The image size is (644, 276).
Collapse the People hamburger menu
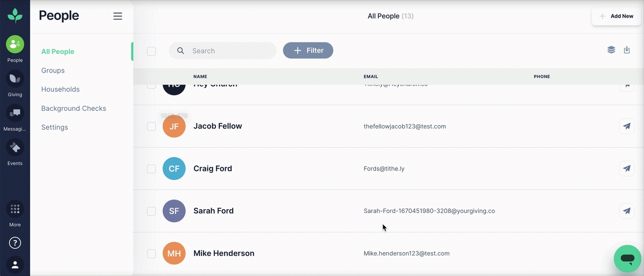tap(118, 16)
